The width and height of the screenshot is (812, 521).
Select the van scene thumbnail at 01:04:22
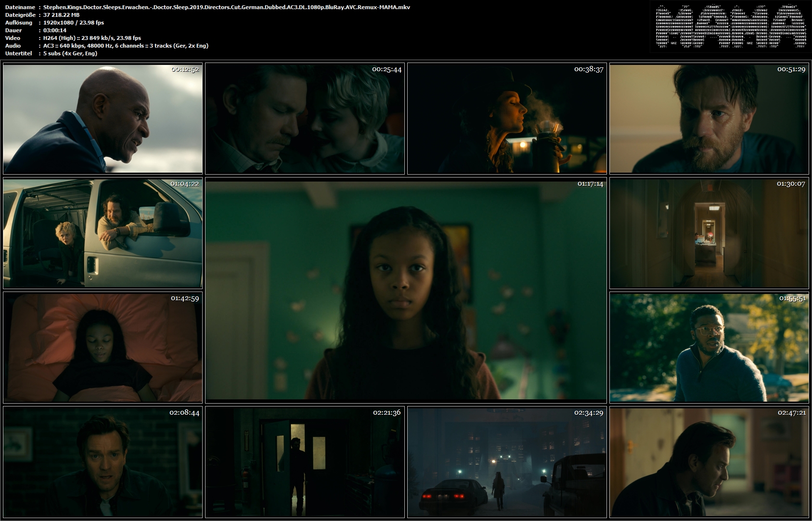tap(103, 233)
